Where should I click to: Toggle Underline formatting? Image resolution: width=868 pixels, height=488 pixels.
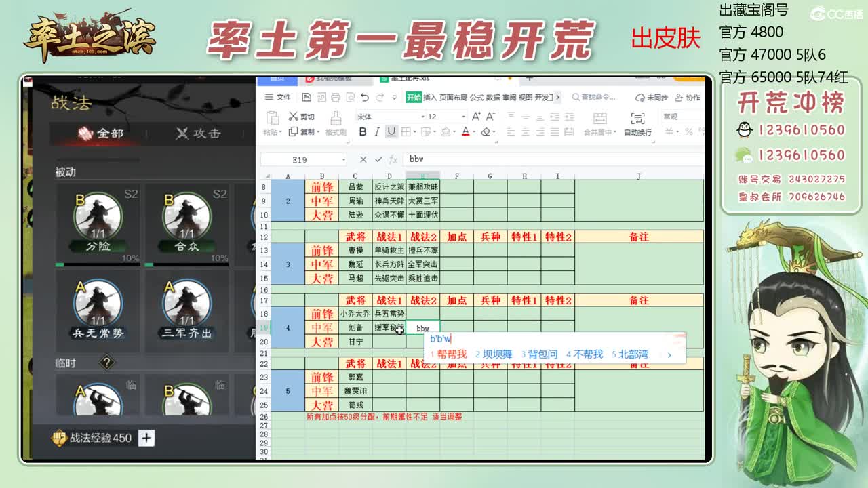pyautogui.click(x=391, y=131)
